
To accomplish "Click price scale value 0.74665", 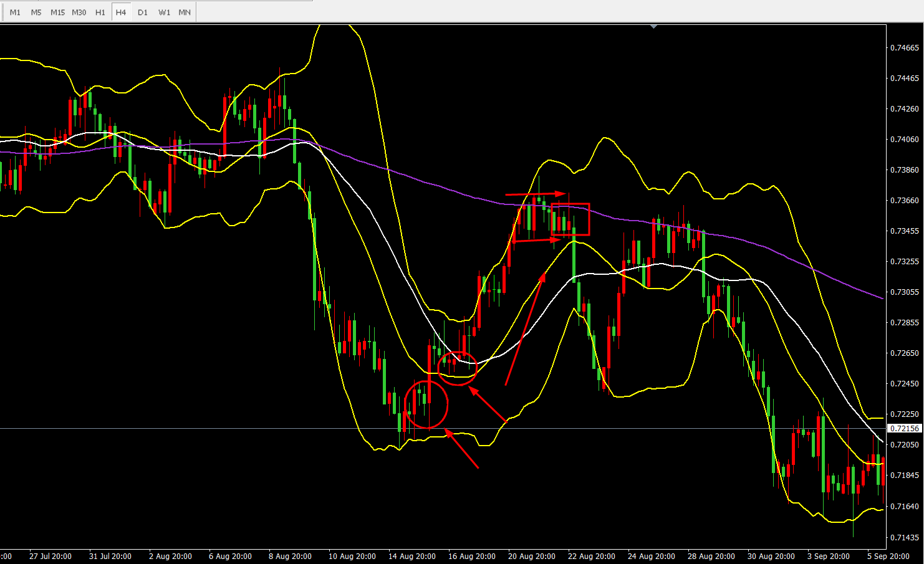I will pyautogui.click(x=904, y=47).
